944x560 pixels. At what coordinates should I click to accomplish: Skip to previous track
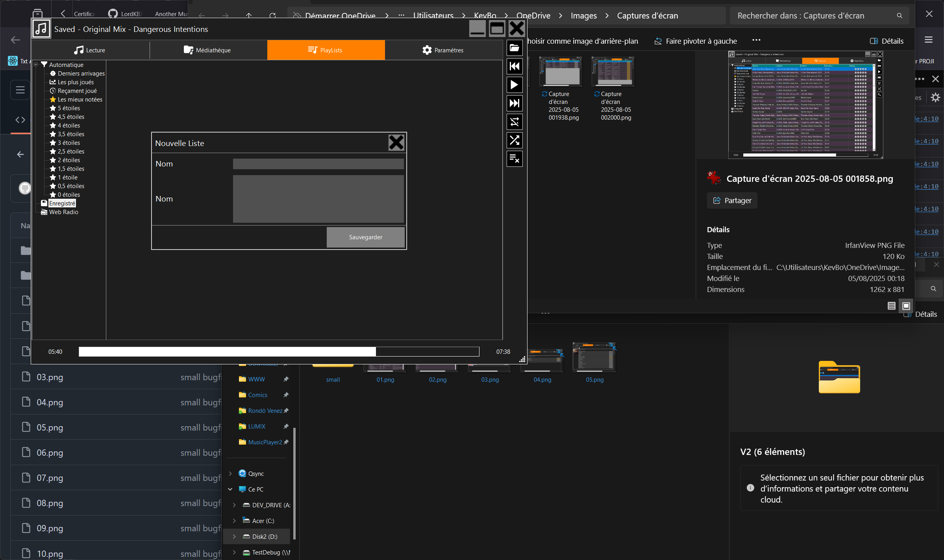(x=514, y=66)
